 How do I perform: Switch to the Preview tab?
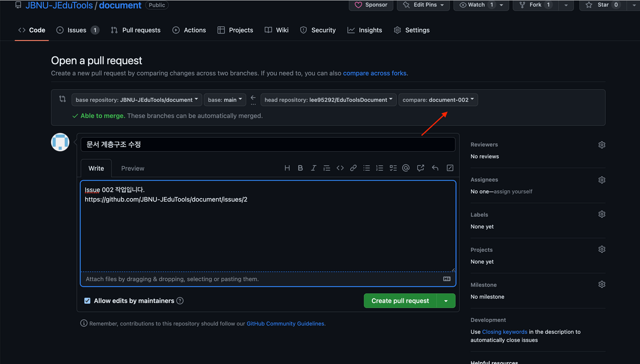[x=132, y=168]
